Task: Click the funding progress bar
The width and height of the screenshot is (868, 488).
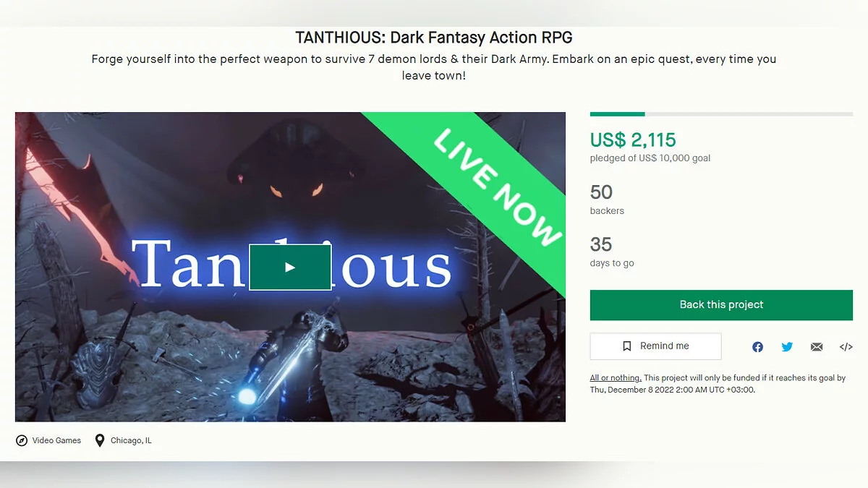Action: click(x=721, y=114)
